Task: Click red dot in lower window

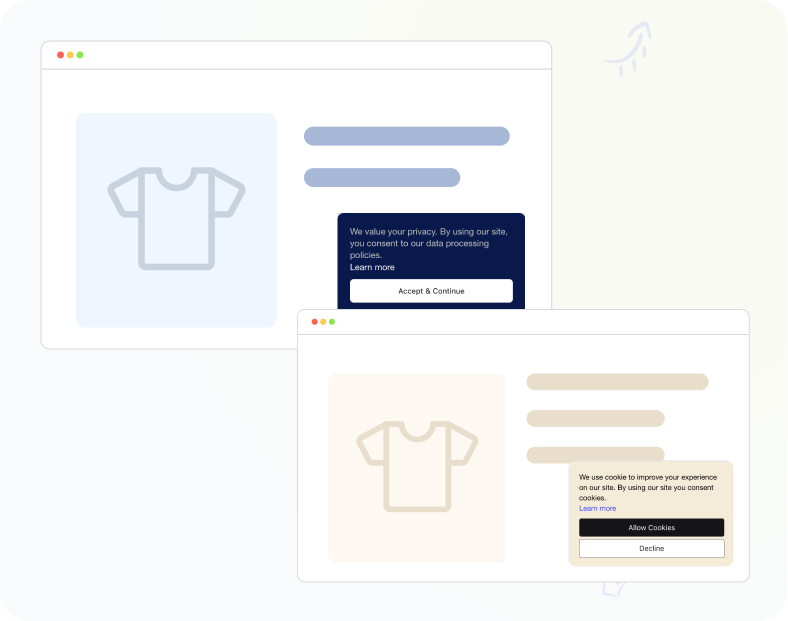Action: tap(315, 322)
